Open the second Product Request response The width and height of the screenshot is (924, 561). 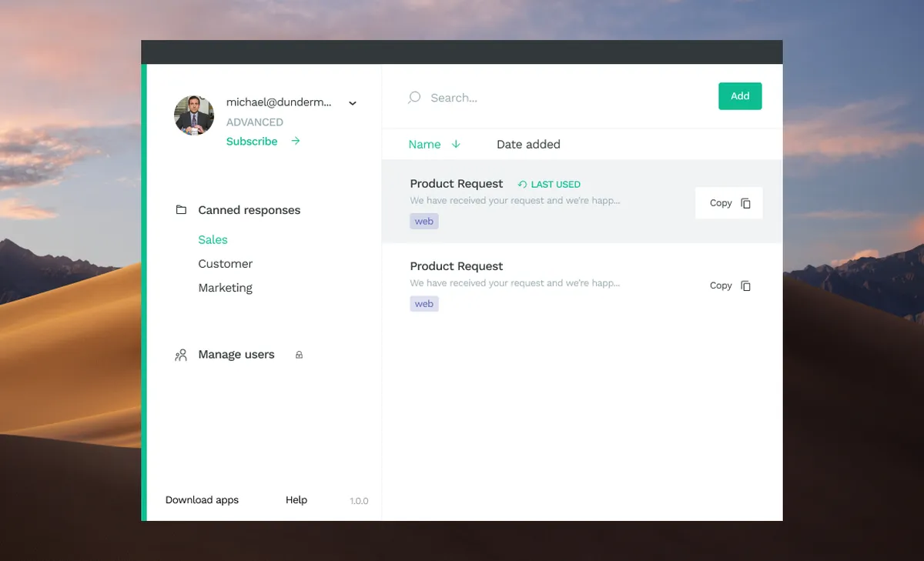pyautogui.click(x=457, y=266)
